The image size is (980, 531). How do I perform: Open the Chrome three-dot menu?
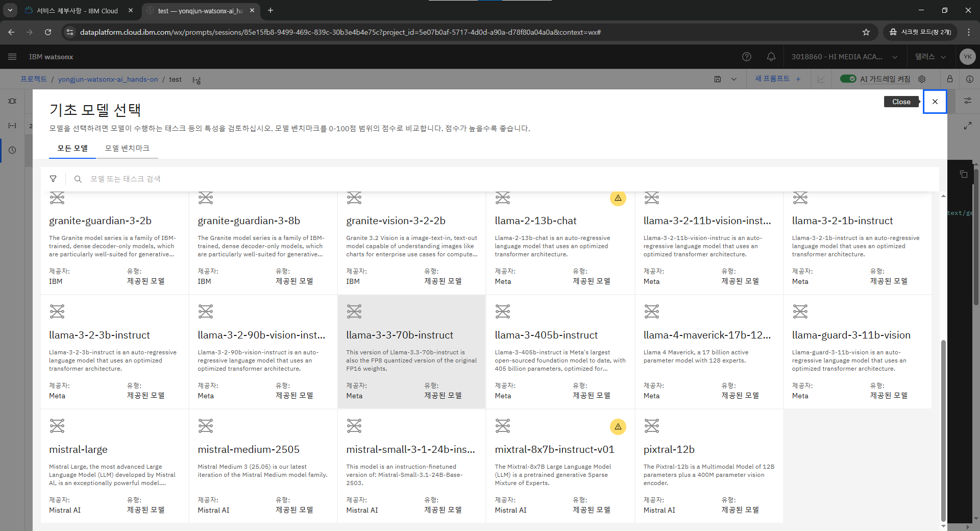pyautogui.click(x=969, y=32)
